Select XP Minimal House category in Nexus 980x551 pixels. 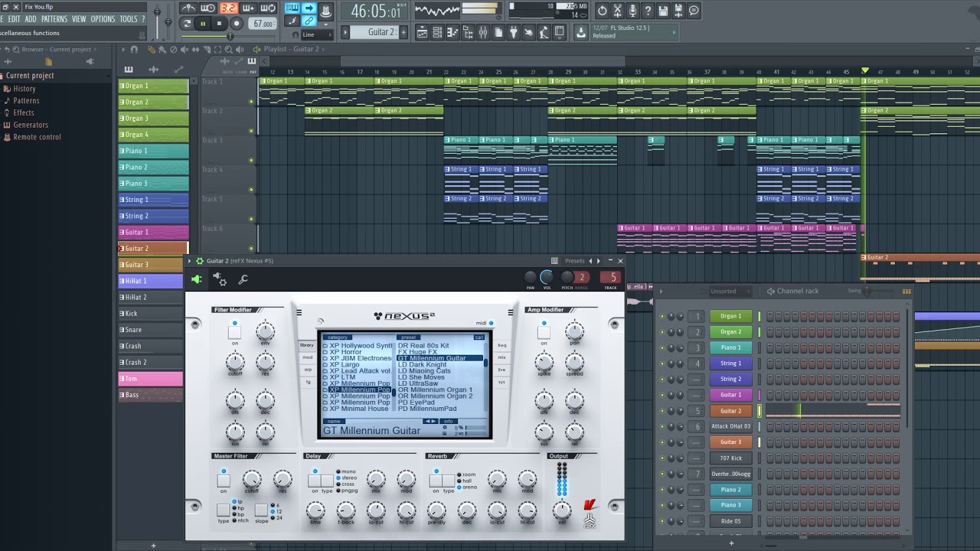click(x=357, y=409)
